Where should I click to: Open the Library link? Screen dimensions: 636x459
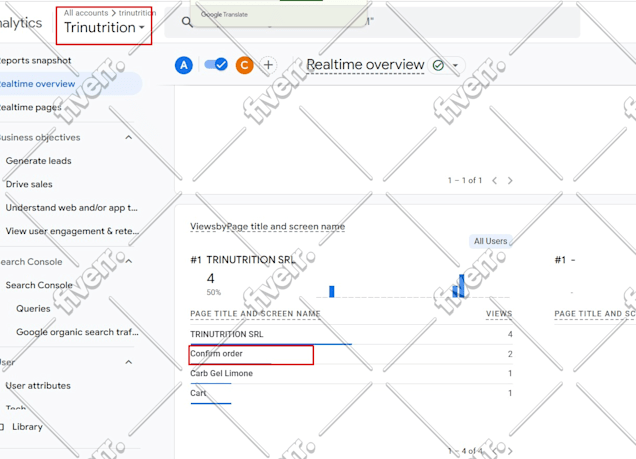(x=27, y=427)
